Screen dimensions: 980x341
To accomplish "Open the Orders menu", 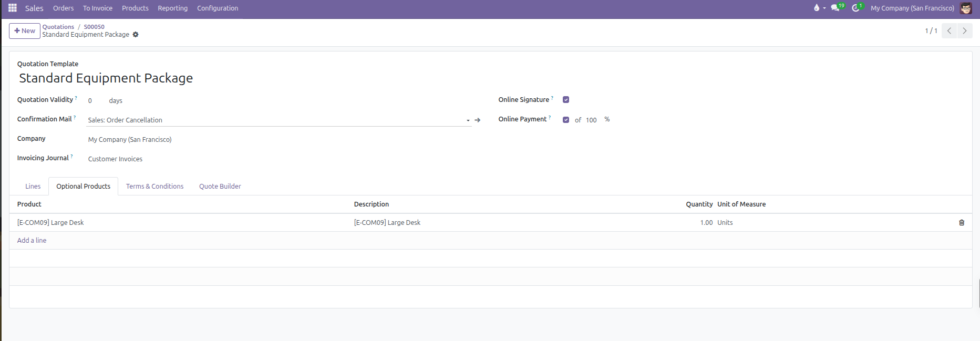I will click(64, 8).
